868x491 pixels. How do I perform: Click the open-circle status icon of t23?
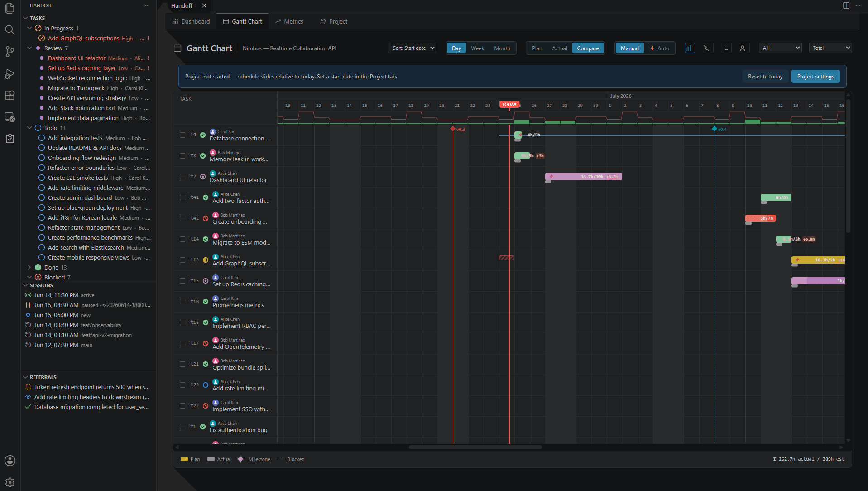(x=206, y=385)
